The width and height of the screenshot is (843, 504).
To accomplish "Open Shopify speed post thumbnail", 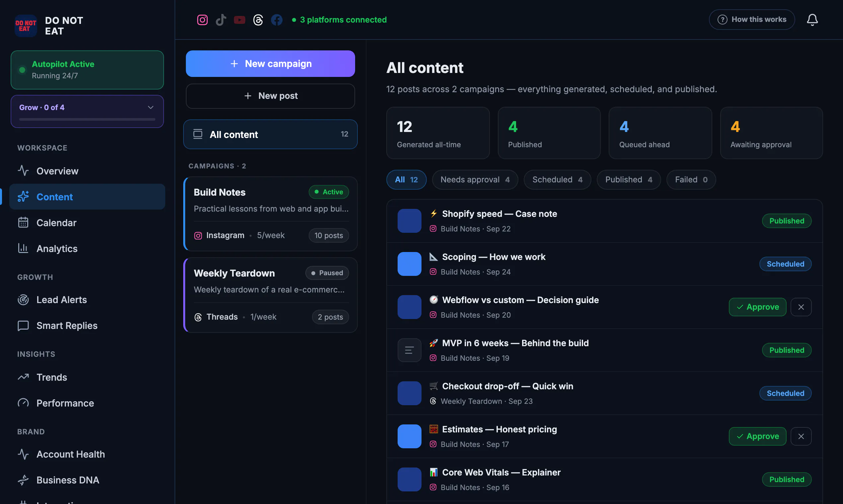I will (x=409, y=221).
